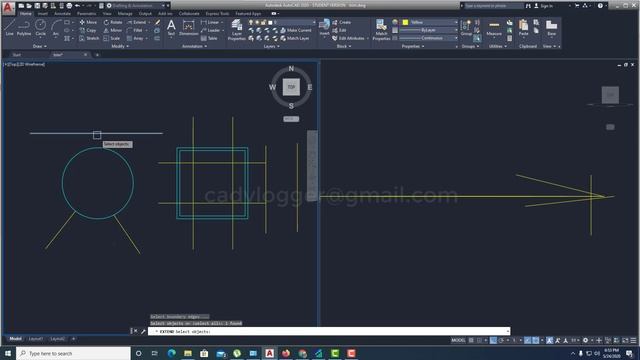Switch to the Insert ribbon tab
This screenshot has height=360, width=640.
pyautogui.click(x=43, y=13)
